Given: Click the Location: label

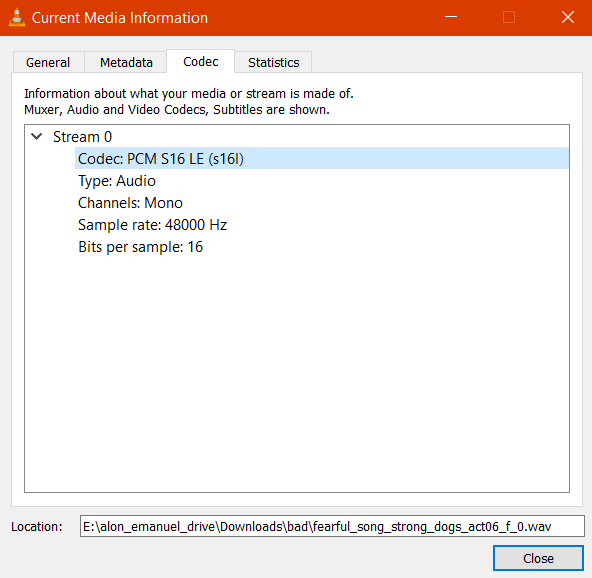Looking at the screenshot, I should [x=37, y=526].
